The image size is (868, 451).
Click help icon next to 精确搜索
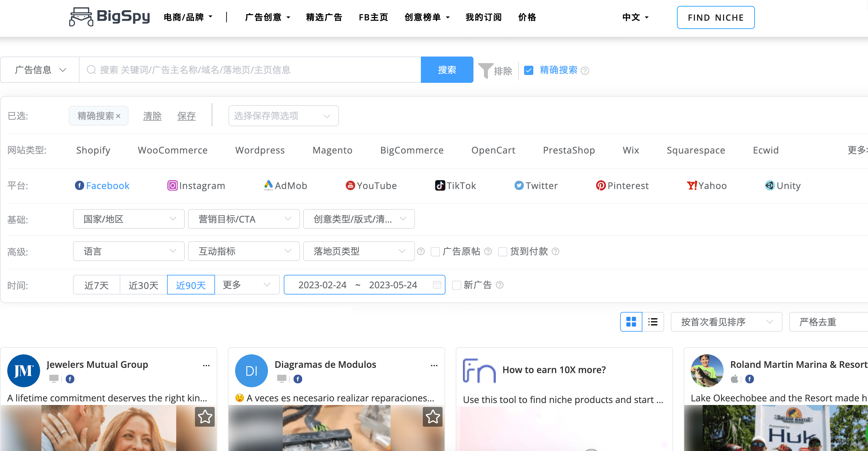coord(585,71)
